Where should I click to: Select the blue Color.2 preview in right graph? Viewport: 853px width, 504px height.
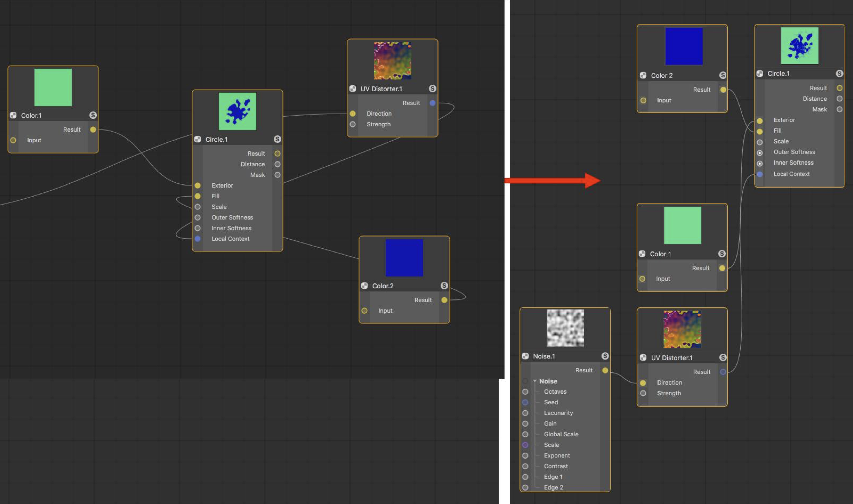684,46
